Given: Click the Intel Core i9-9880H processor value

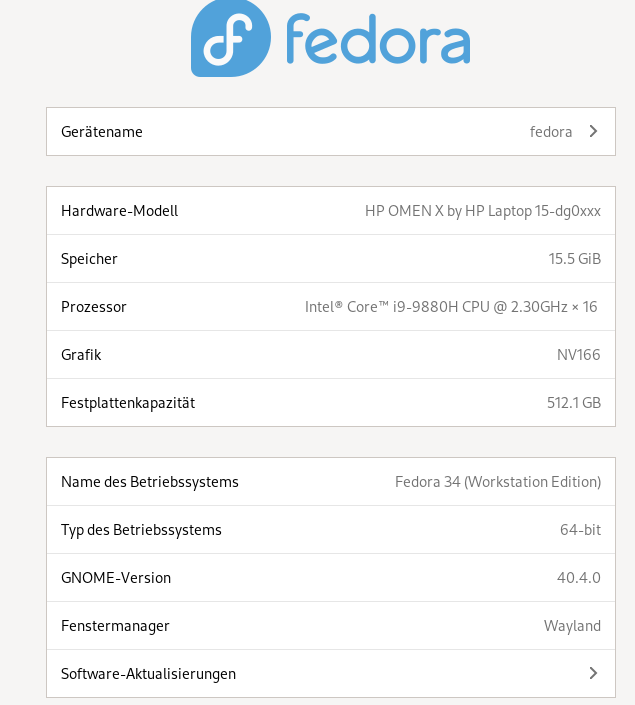Looking at the screenshot, I should [451, 307].
